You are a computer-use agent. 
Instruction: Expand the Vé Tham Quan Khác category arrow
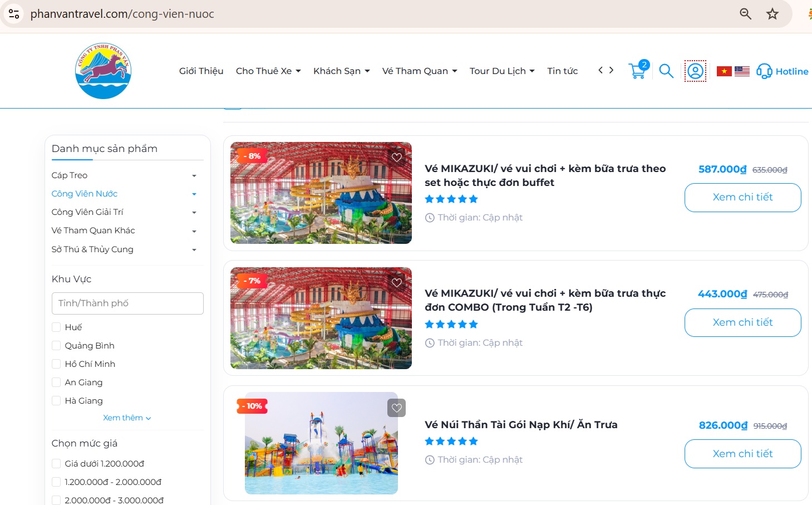pyautogui.click(x=194, y=231)
